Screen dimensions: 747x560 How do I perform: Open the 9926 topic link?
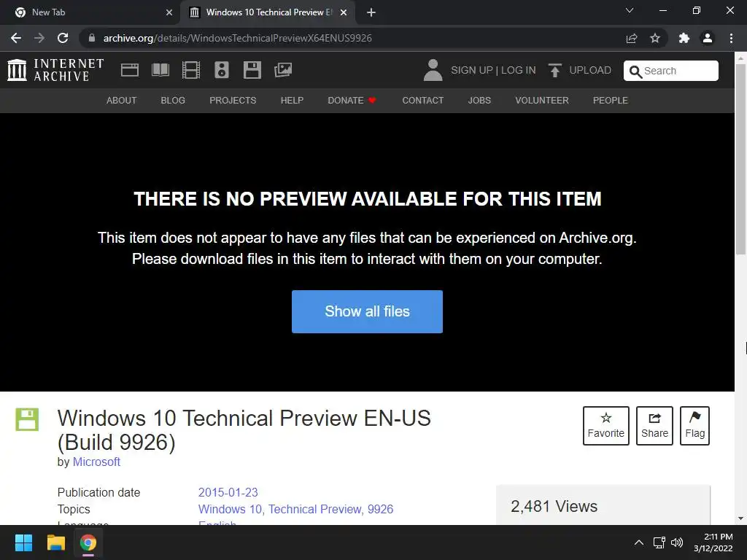[380, 509]
